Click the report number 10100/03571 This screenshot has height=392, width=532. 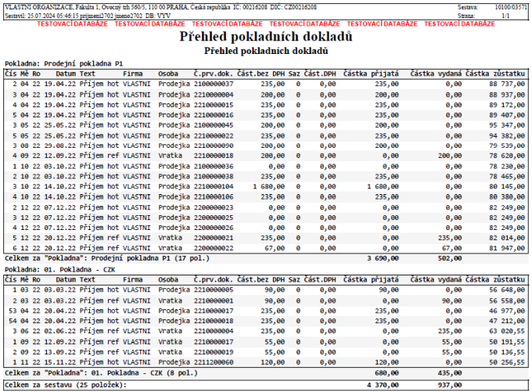511,7
